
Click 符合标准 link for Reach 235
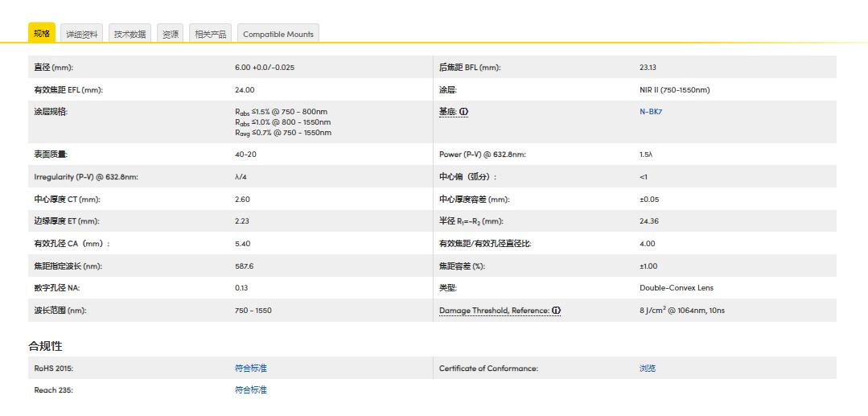pyautogui.click(x=251, y=390)
